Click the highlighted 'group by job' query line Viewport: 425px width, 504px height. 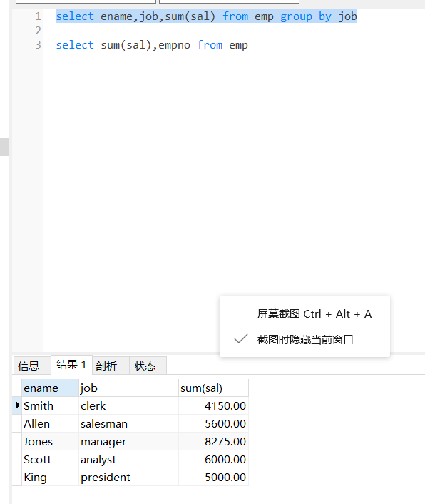click(206, 16)
